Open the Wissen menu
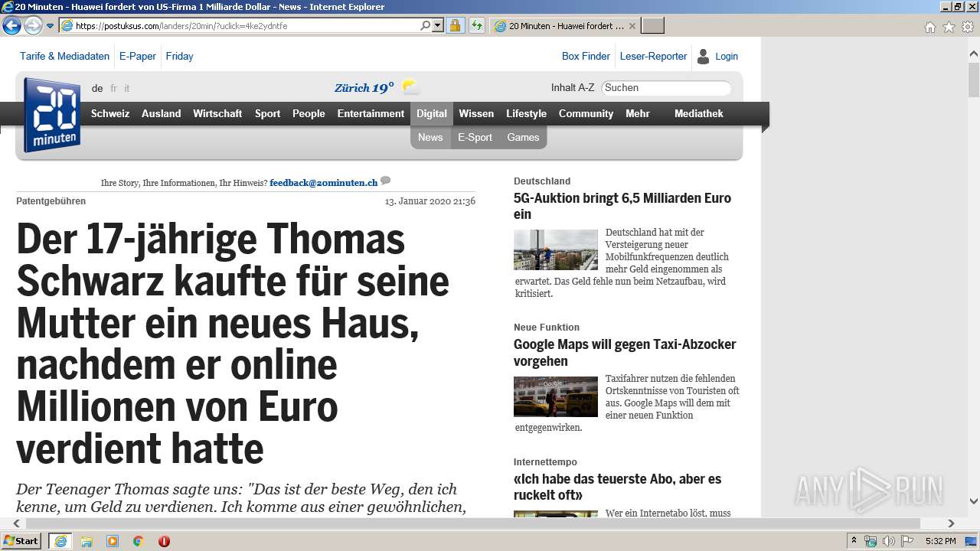Image resolution: width=980 pixels, height=551 pixels. pyautogui.click(x=476, y=113)
